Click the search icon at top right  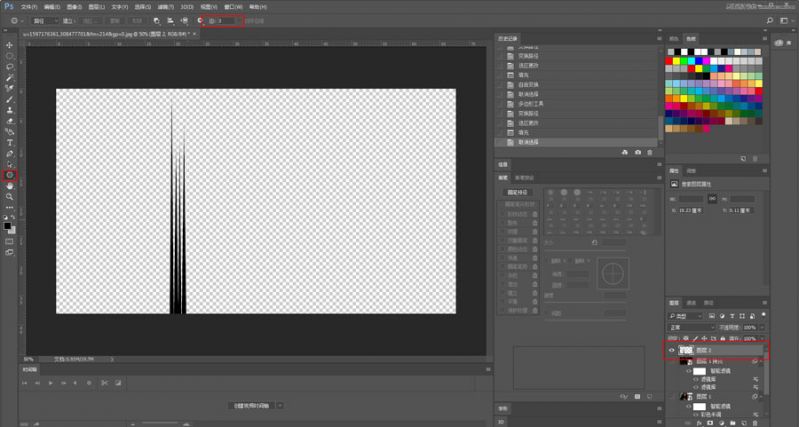click(770, 20)
